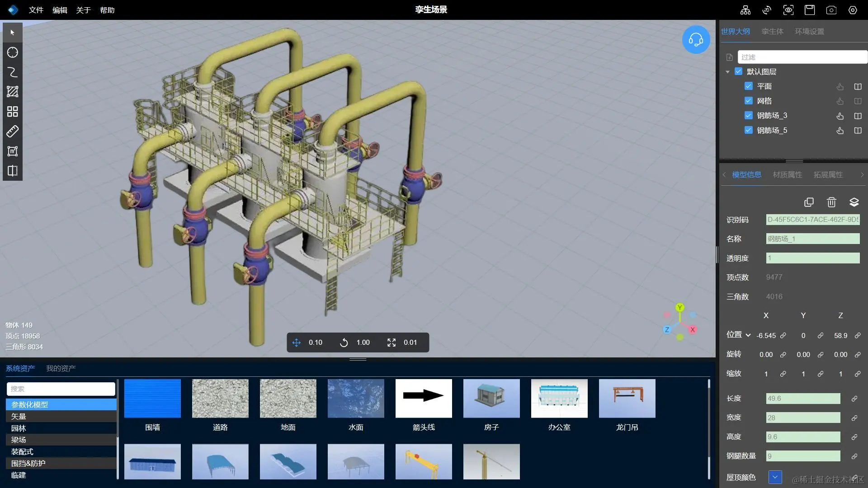Select the 园林 asset category

19,428
